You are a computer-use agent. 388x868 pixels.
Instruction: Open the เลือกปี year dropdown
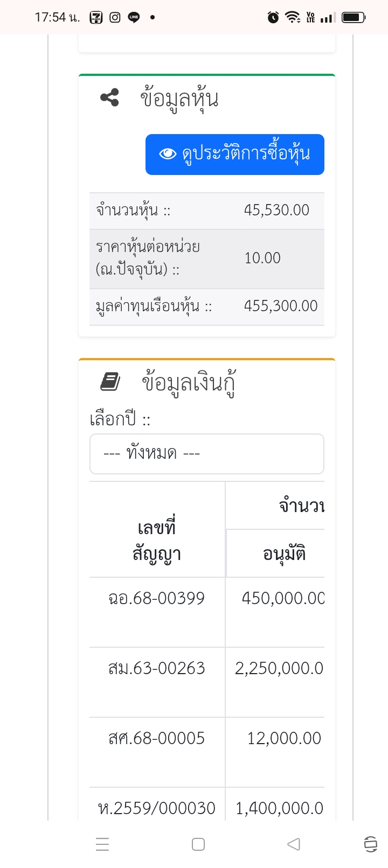[206, 454]
